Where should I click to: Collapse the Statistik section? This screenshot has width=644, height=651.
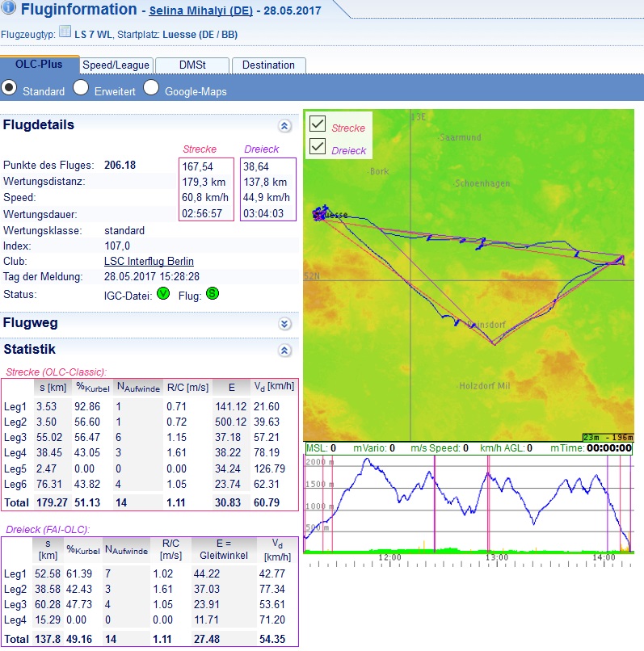coord(284,351)
